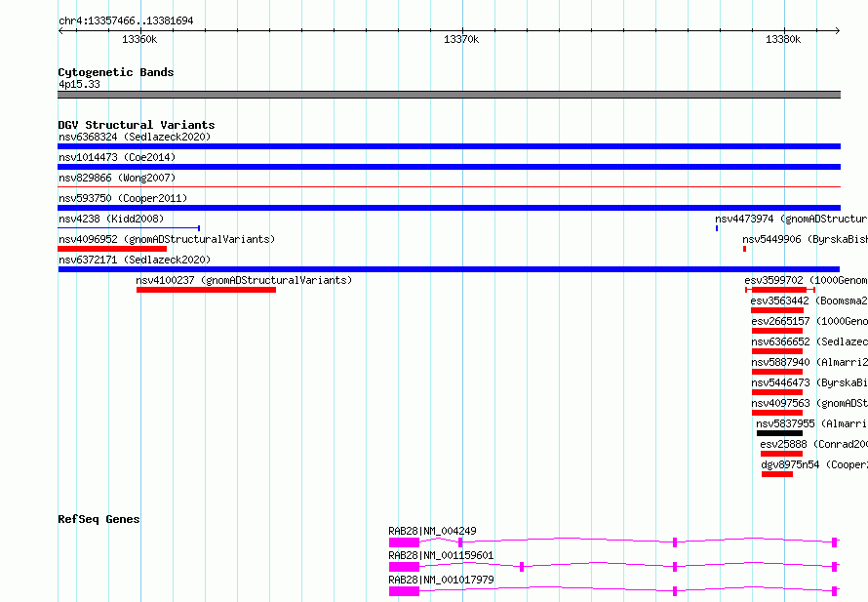
Task: Select the esv3563442 variant label
Action: pyautogui.click(x=809, y=301)
